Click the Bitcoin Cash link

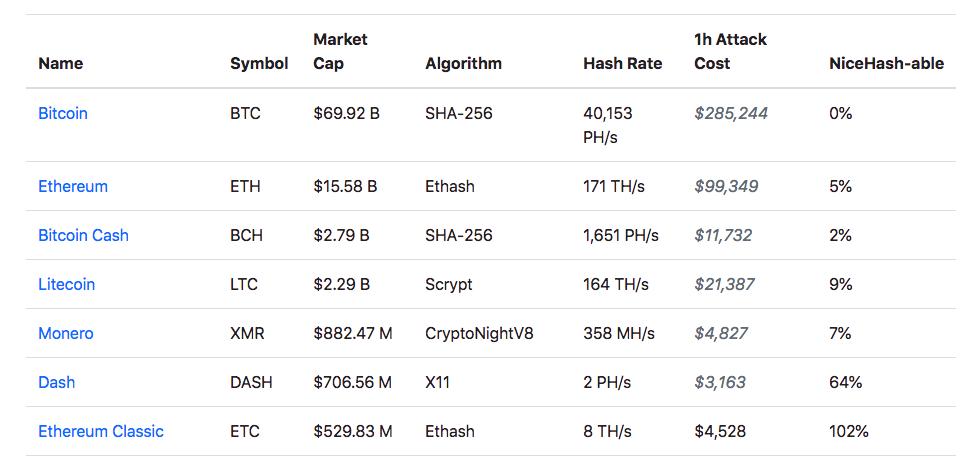[83, 235]
